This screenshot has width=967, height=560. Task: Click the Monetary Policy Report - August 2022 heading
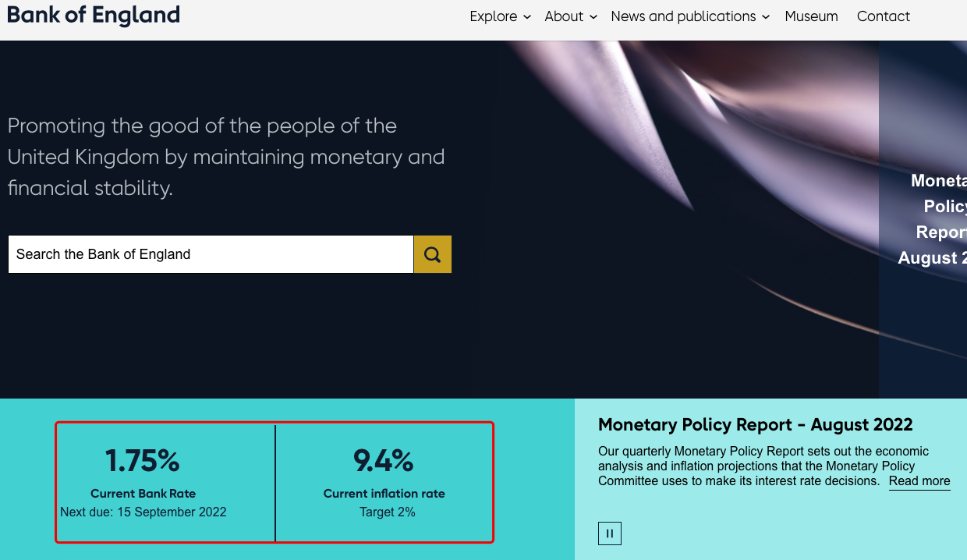click(x=755, y=425)
